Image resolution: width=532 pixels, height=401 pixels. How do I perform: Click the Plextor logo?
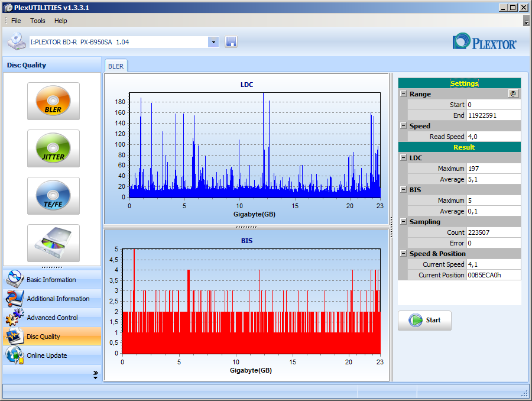pyautogui.click(x=485, y=42)
